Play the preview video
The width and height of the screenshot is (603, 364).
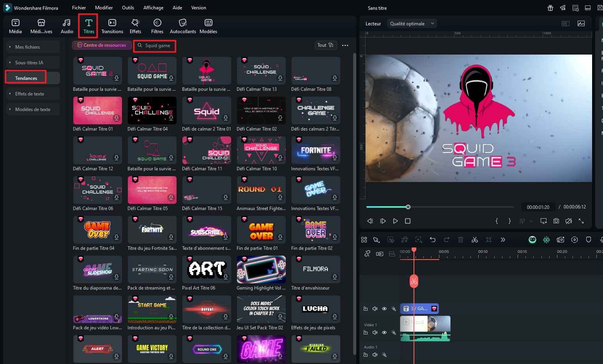pos(395,221)
